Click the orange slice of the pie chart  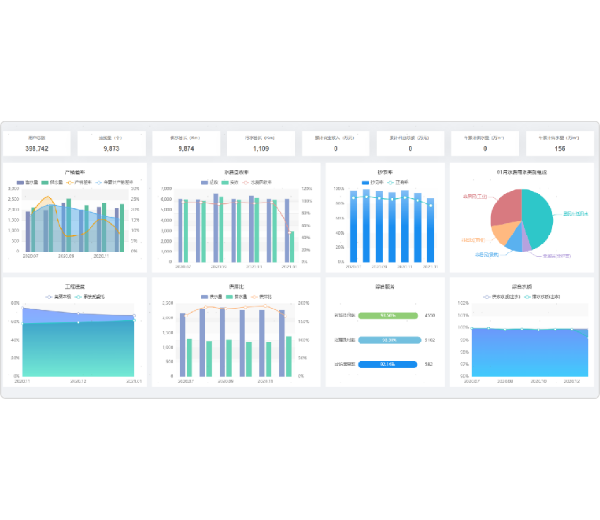click(x=502, y=236)
